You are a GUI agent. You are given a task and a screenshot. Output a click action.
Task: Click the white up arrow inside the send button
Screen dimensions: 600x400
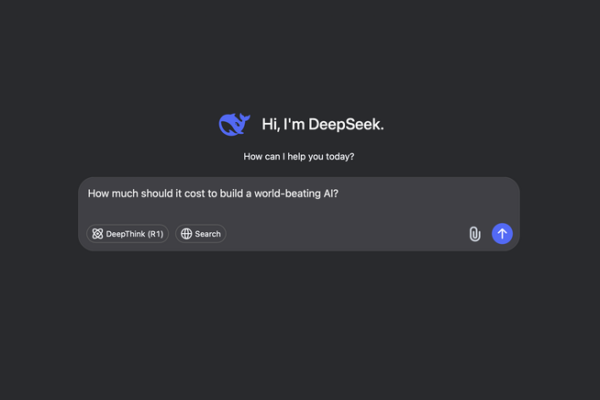[x=502, y=233]
